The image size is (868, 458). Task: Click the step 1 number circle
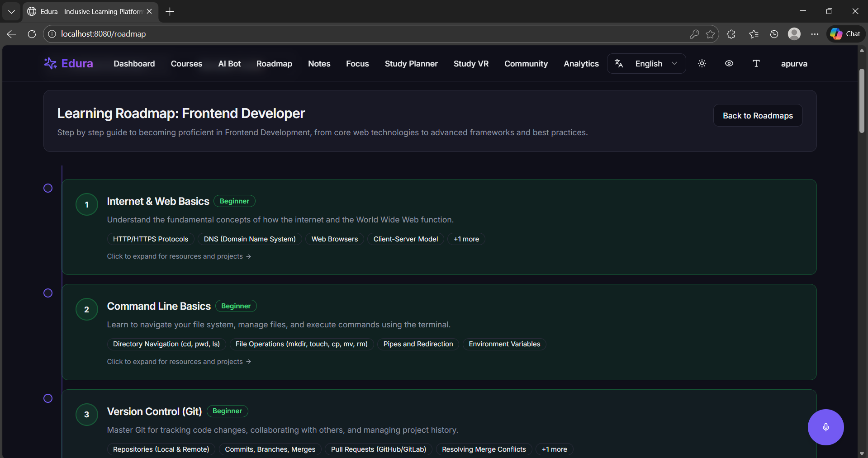87,204
